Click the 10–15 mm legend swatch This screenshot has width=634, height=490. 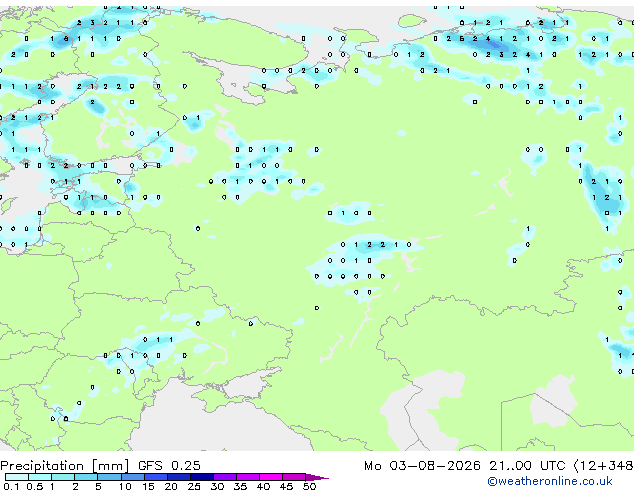[132, 477]
